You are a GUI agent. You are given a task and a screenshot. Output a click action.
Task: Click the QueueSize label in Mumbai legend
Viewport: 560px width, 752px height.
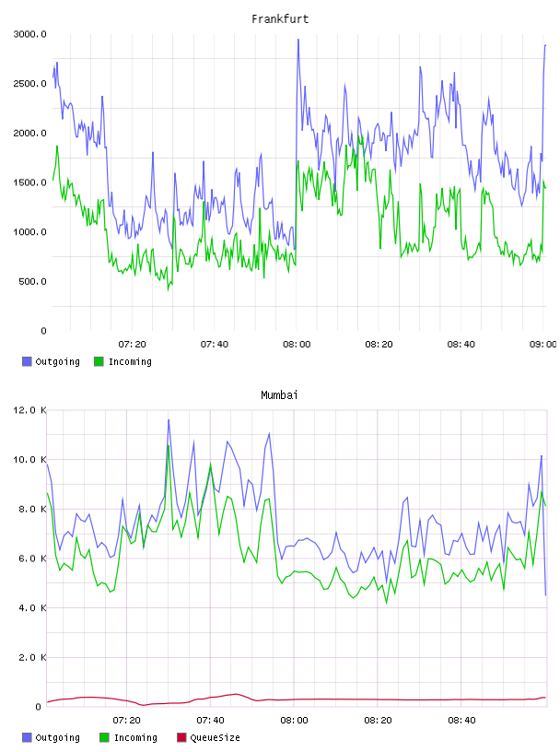coord(215,737)
